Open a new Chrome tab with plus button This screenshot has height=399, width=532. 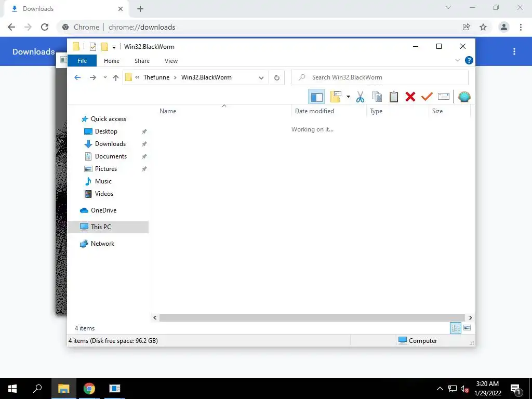pyautogui.click(x=140, y=9)
